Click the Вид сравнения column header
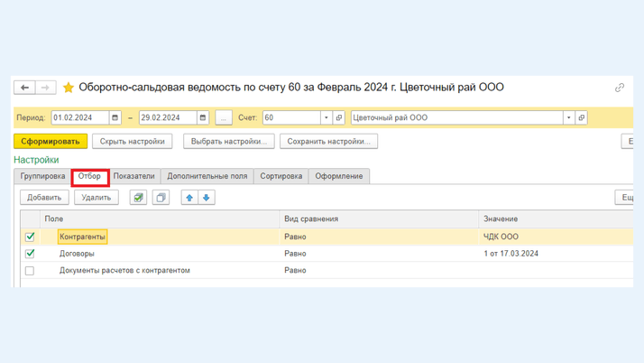Screen dimensions: 644x363 pos(379,219)
